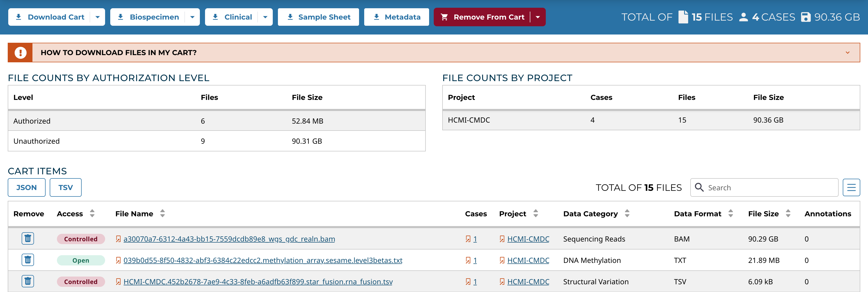Export cart items as JSON
868x292 pixels.
pos(27,188)
